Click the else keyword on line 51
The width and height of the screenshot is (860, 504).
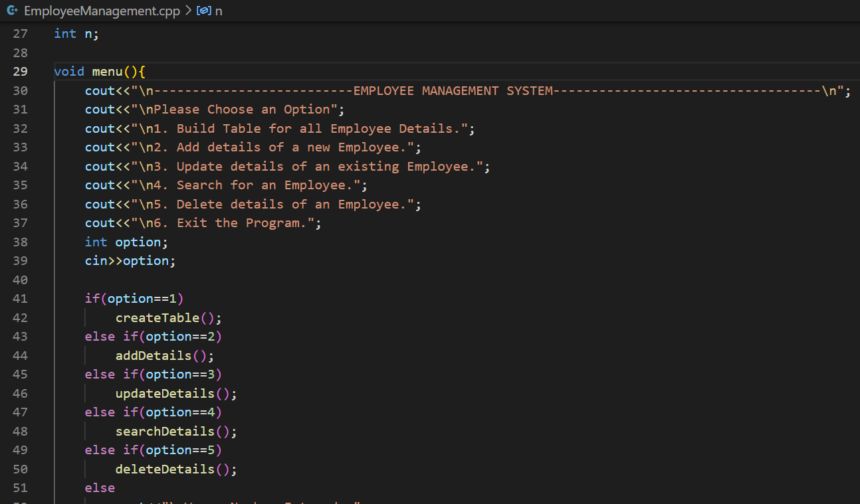99,487
